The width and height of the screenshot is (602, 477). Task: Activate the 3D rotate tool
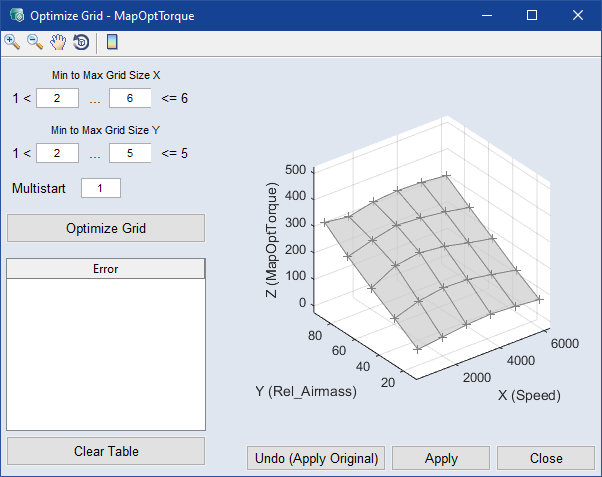coord(81,41)
